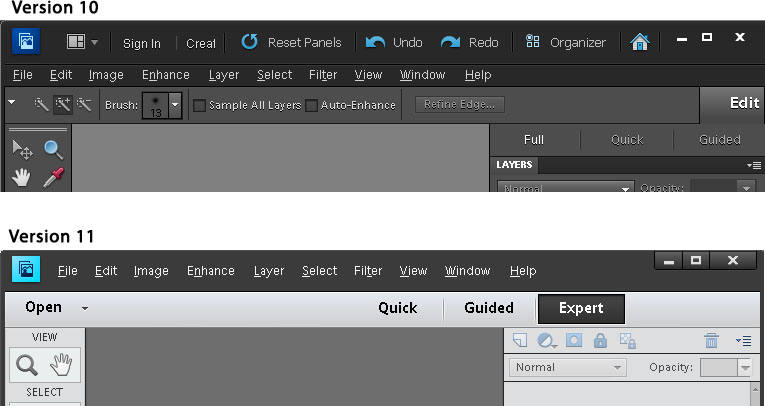This screenshot has width=765, height=406.
Task: Select the Move tool in Version 10
Action: (22, 150)
